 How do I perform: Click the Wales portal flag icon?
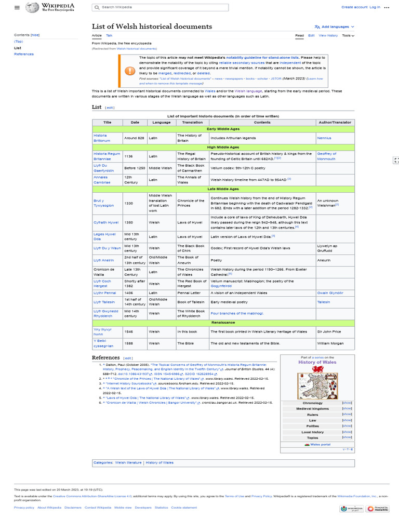click(x=307, y=445)
